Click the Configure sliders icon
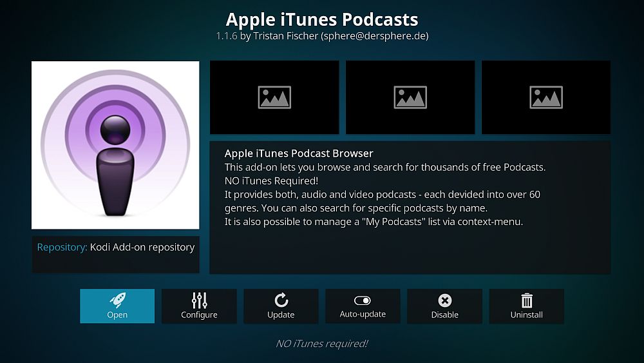This screenshot has height=363, width=644. point(199,300)
